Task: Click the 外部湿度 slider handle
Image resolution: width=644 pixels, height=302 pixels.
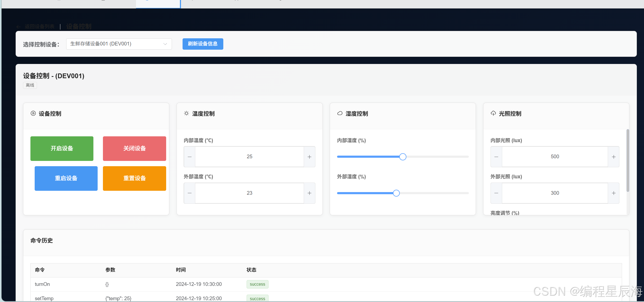Action: pyautogui.click(x=396, y=193)
